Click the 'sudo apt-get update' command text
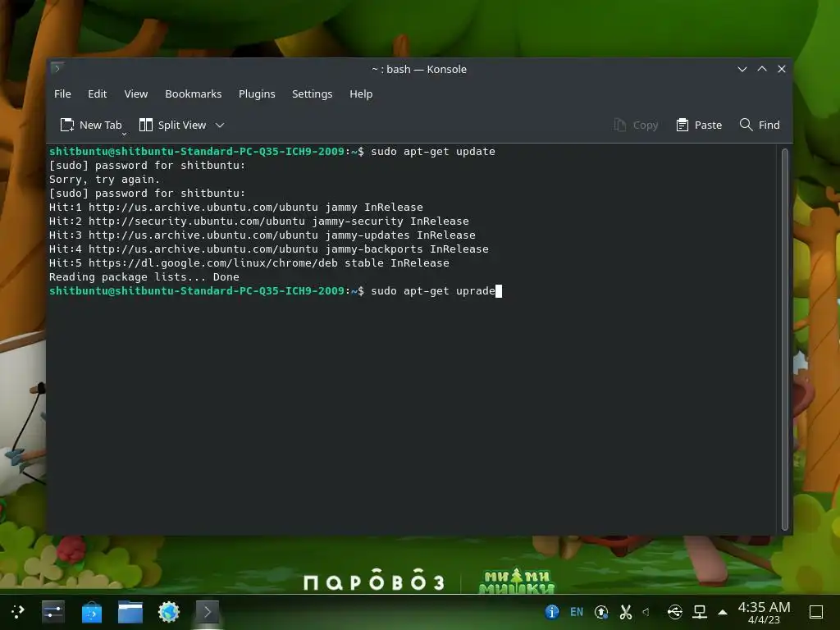The image size is (840, 630). (x=433, y=152)
